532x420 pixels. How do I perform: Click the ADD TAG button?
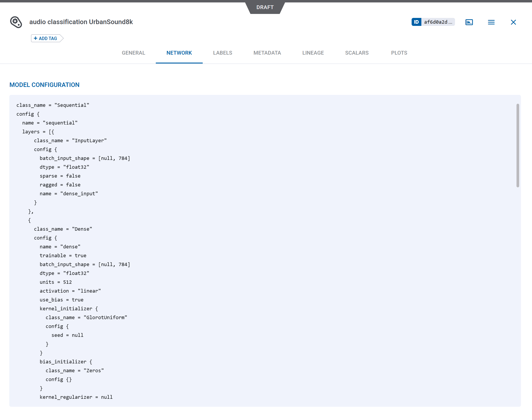pos(47,38)
